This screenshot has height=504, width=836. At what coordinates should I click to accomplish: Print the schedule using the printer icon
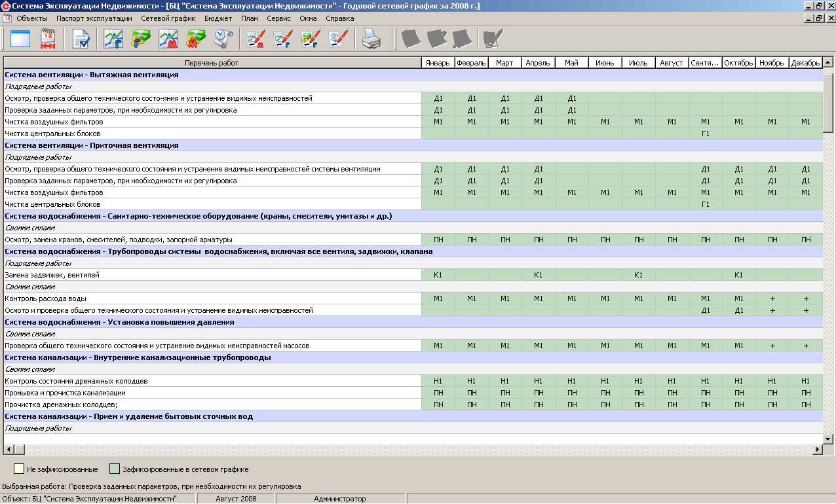click(x=371, y=39)
